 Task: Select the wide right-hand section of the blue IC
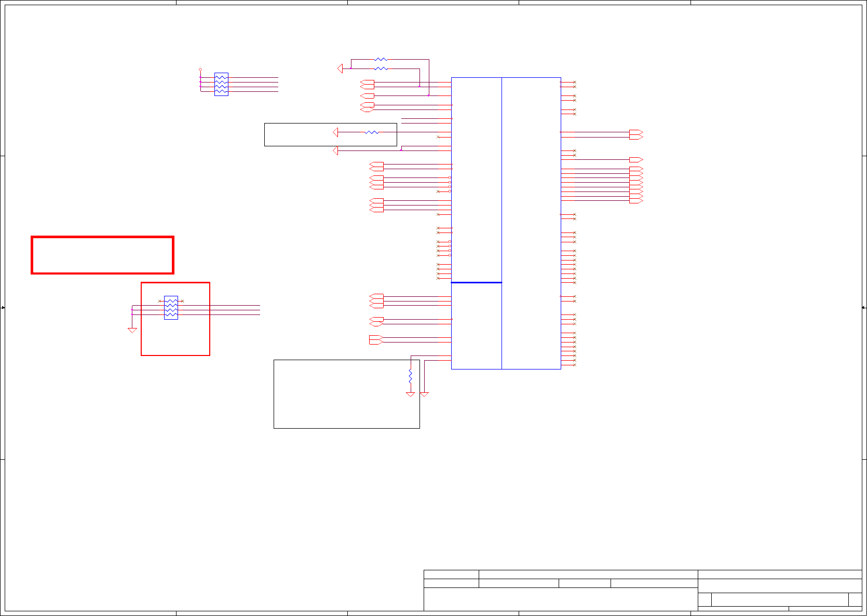(531, 223)
